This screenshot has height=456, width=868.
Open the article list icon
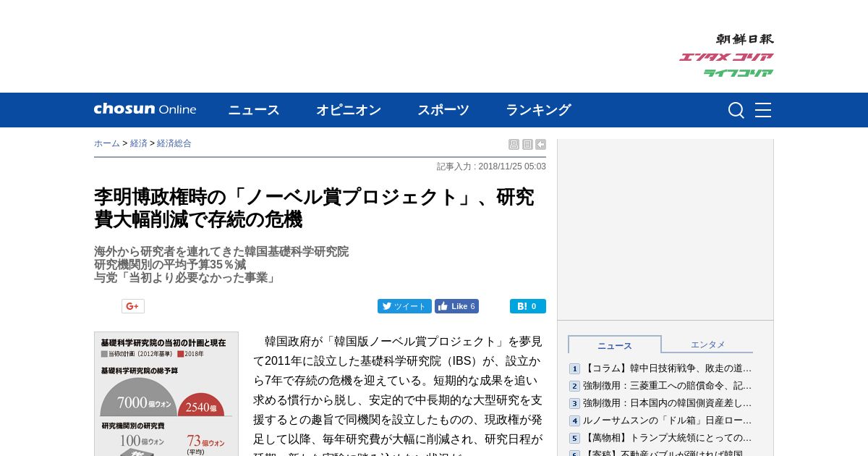527,144
